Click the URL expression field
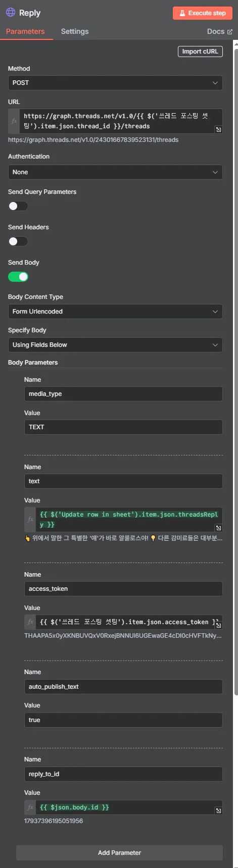Viewport: 238px width, 868px height. [x=121, y=121]
